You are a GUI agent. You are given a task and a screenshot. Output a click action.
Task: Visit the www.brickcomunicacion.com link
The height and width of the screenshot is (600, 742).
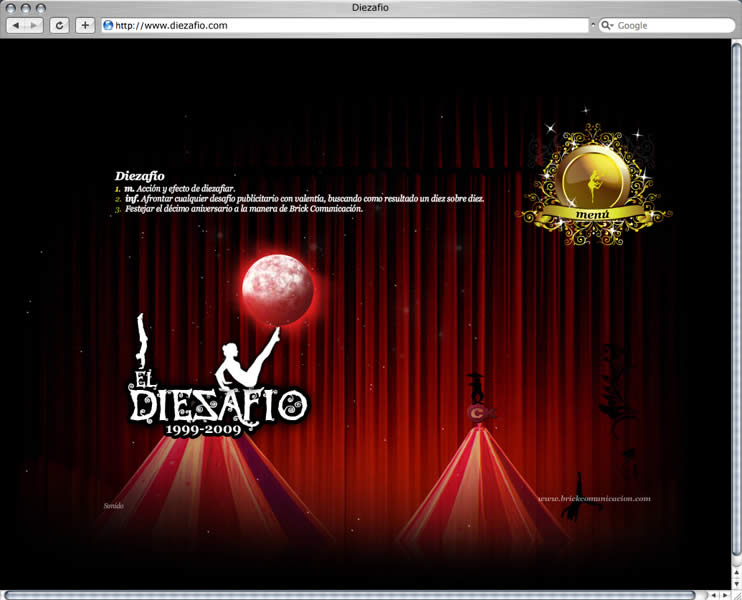coord(594,498)
